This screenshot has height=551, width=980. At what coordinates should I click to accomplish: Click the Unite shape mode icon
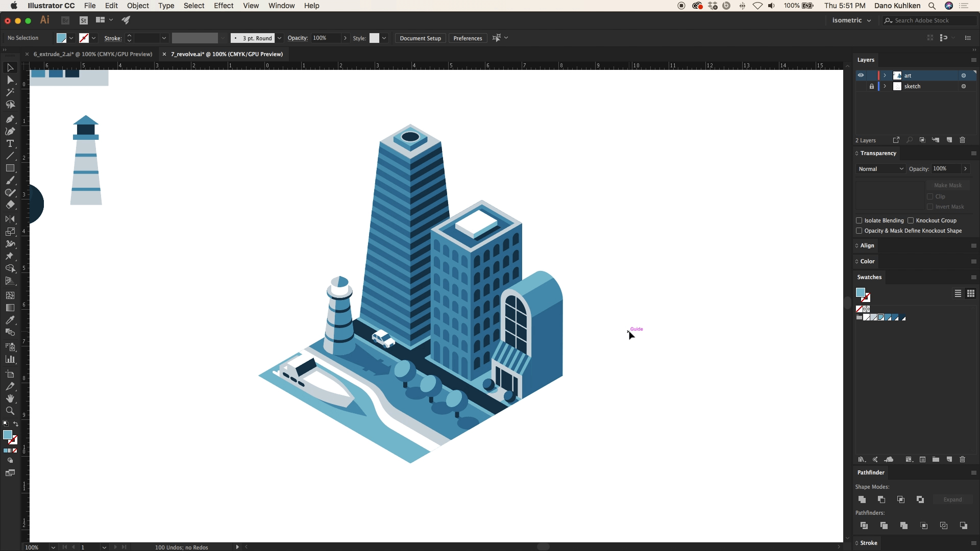coord(862,499)
